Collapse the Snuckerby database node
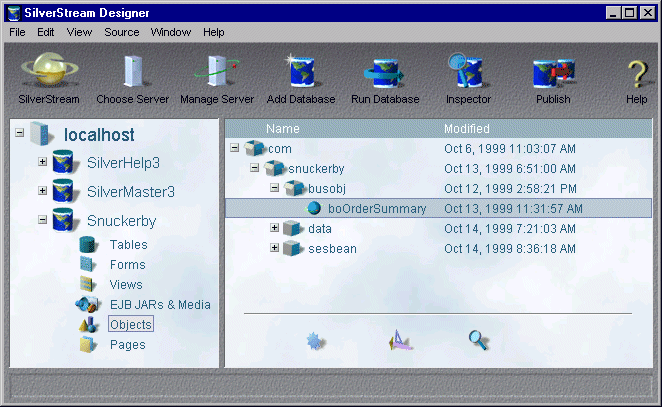The image size is (662, 407). tap(42, 219)
